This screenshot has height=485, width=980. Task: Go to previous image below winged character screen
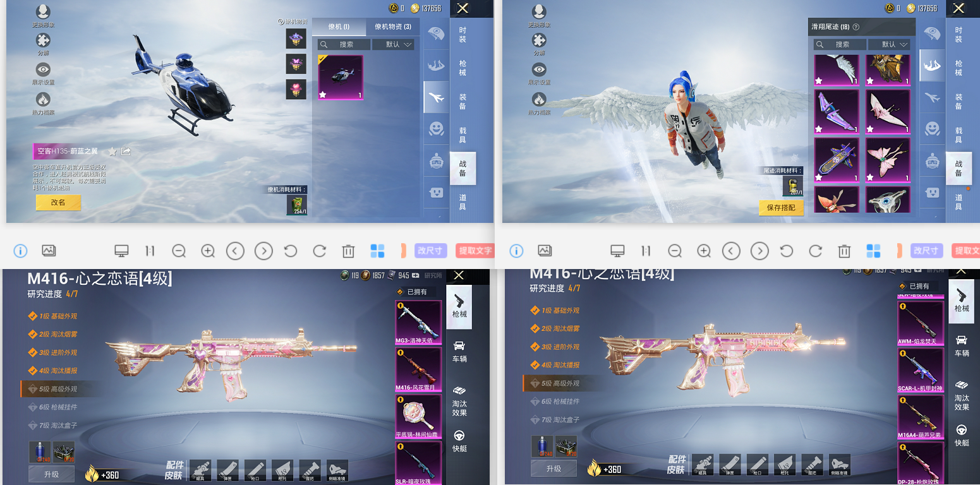click(x=731, y=251)
